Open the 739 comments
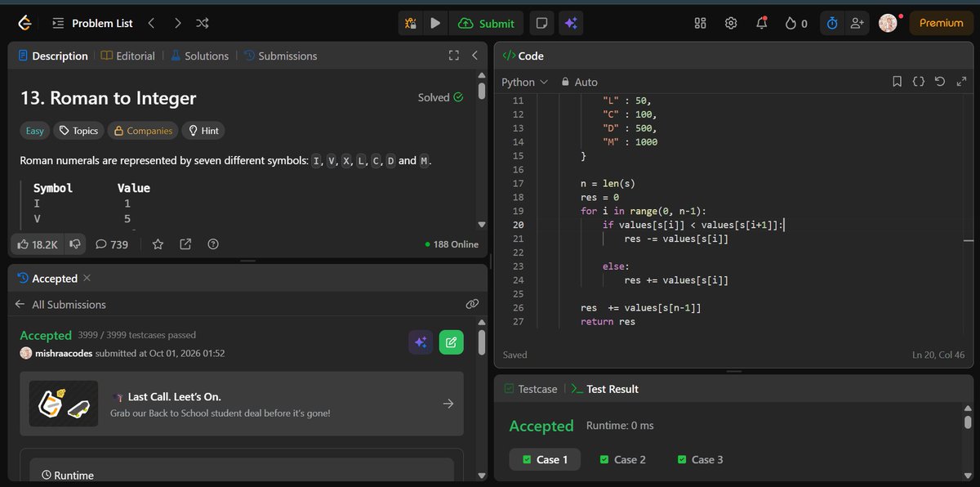This screenshot has height=487, width=980. point(112,244)
